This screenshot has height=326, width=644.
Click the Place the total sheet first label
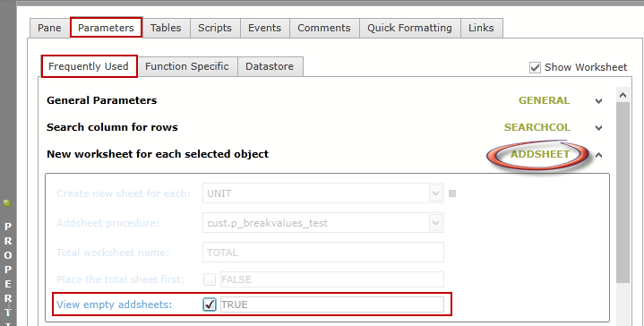click(x=120, y=279)
